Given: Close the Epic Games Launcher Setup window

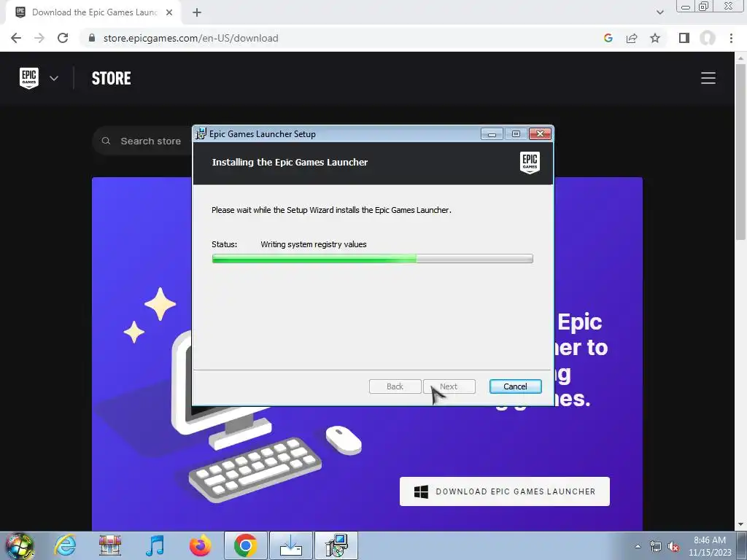Looking at the screenshot, I should (541, 134).
